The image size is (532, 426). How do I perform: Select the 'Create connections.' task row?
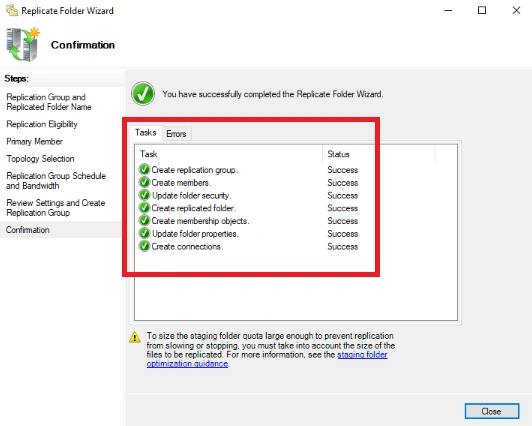(x=248, y=247)
